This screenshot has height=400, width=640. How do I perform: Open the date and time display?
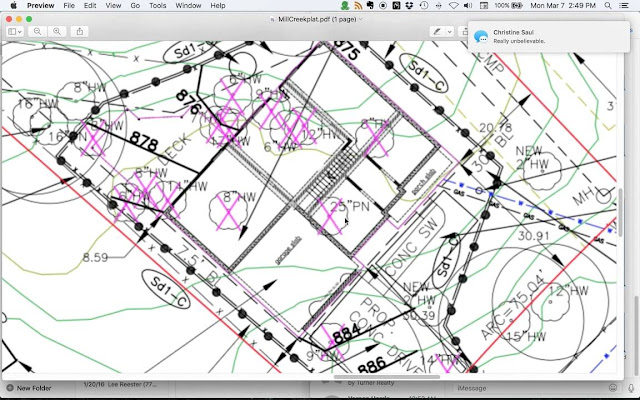(563, 5)
